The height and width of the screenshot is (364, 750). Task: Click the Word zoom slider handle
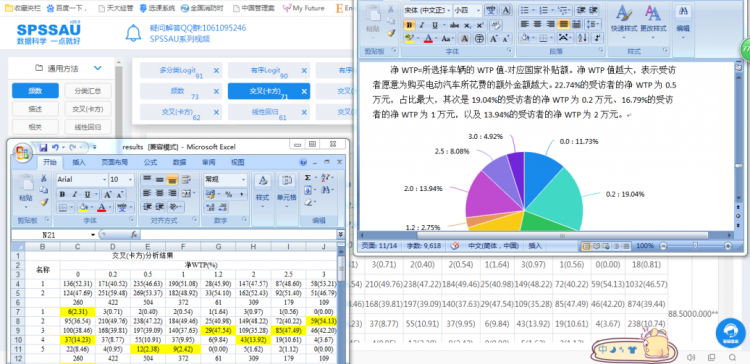point(695,245)
